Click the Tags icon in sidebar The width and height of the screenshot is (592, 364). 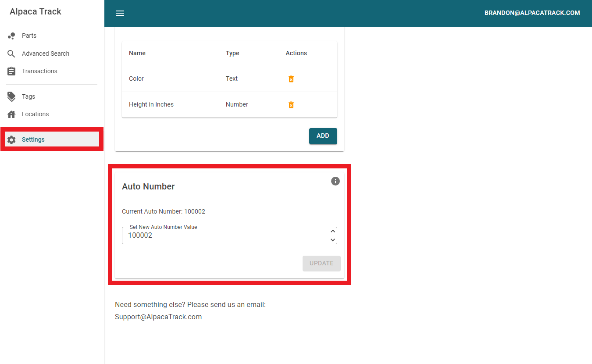tap(12, 96)
